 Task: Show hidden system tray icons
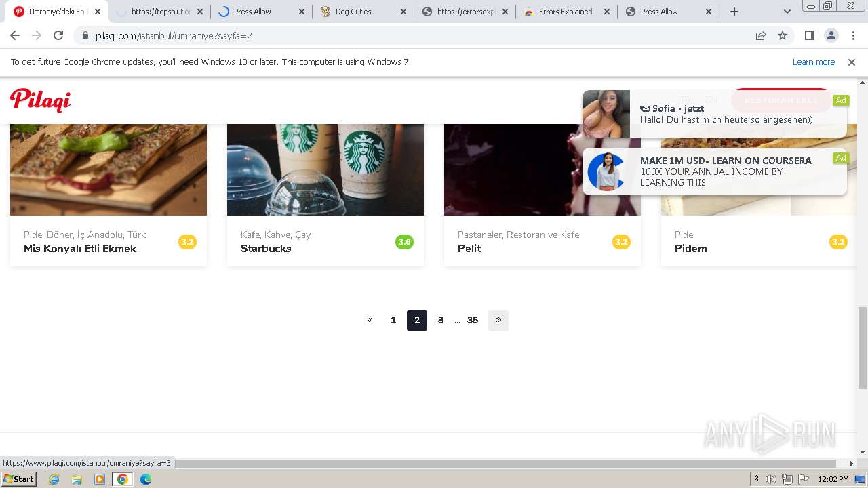(756, 479)
